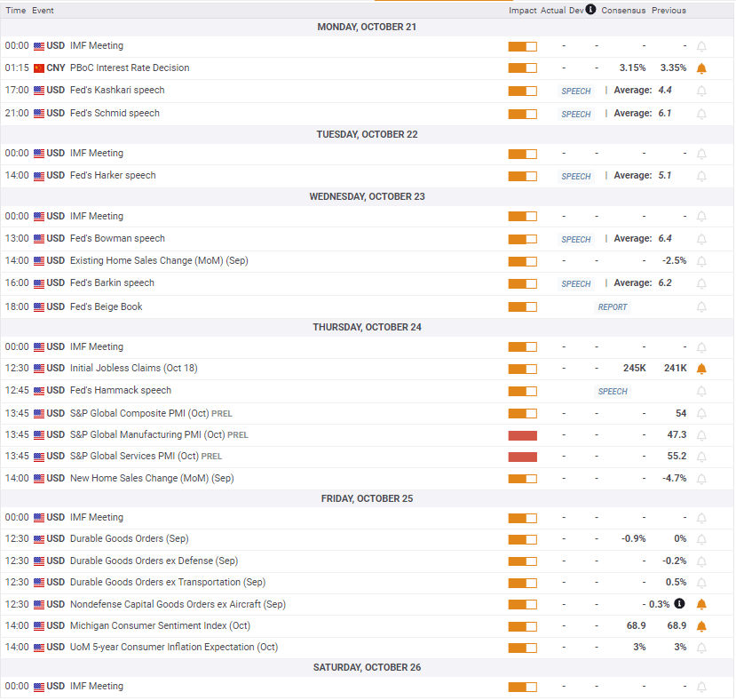
Task: Click red impact bar of S&P Manufacturing PMI
Action: pos(522,435)
